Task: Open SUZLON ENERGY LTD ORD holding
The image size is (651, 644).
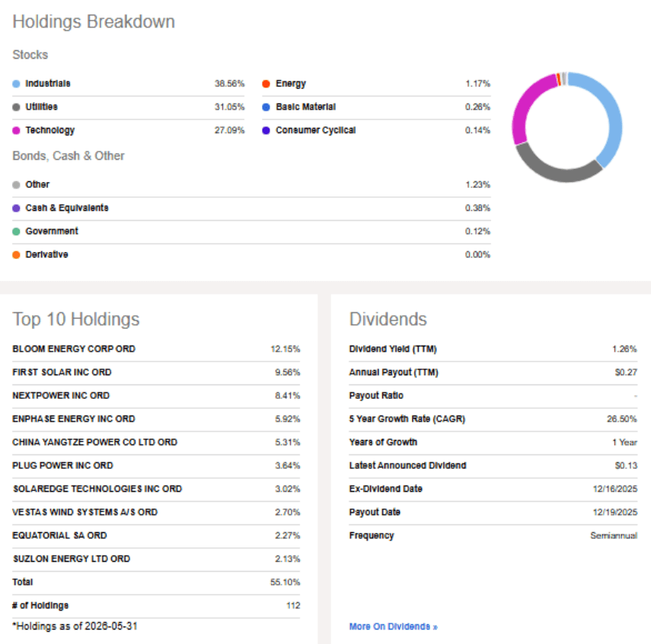Action: coord(72,559)
